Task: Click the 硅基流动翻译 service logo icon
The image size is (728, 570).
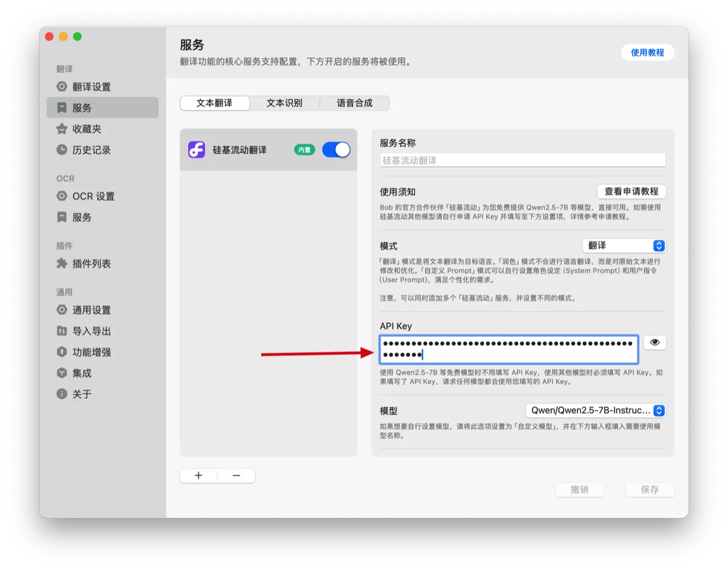Action: tap(197, 149)
